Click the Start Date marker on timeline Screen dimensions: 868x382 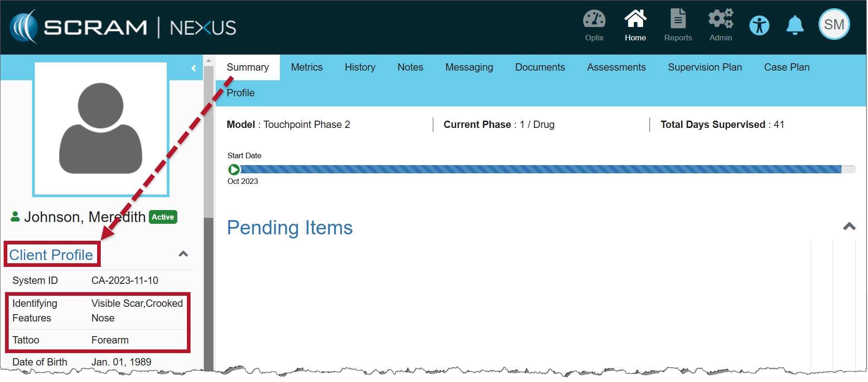pyautogui.click(x=234, y=170)
